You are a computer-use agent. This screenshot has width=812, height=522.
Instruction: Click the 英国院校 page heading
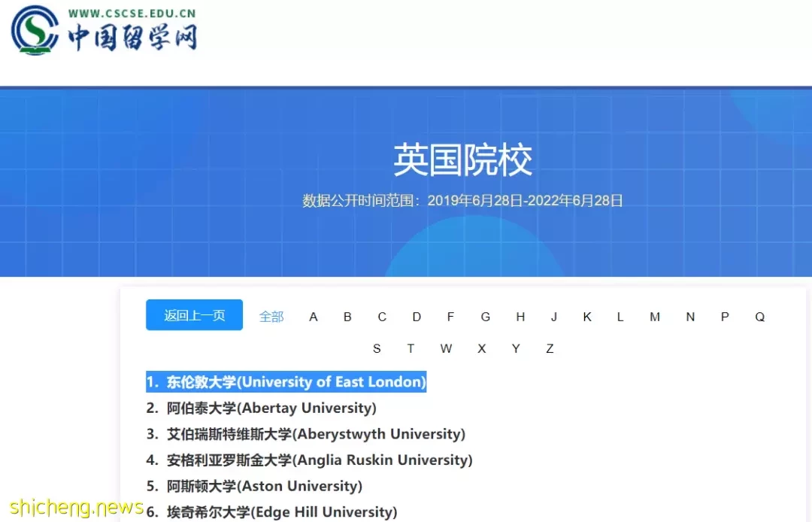pyautogui.click(x=462, y=160)
